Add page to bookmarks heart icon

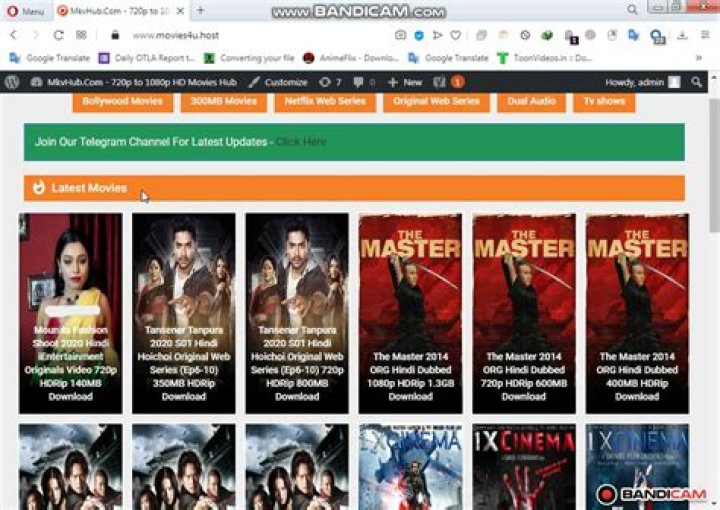tap(455, 34)
